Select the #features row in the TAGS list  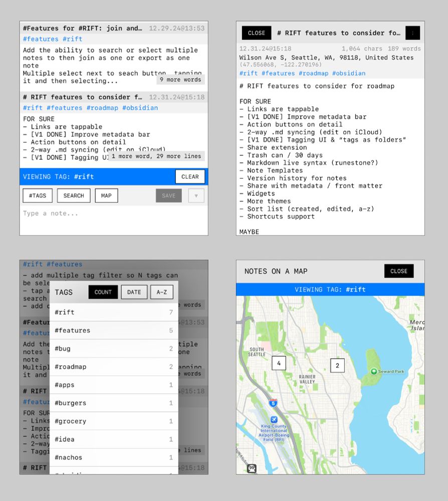[x=114, y=330]
